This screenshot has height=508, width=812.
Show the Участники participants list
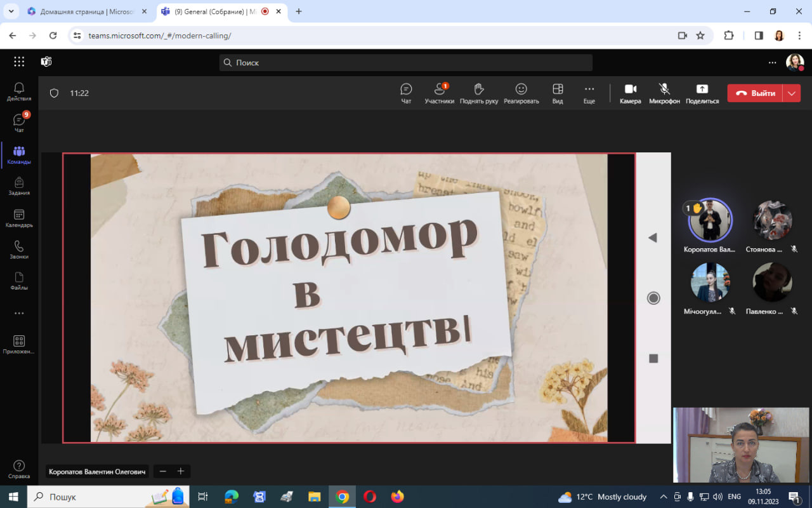[439, 93]
